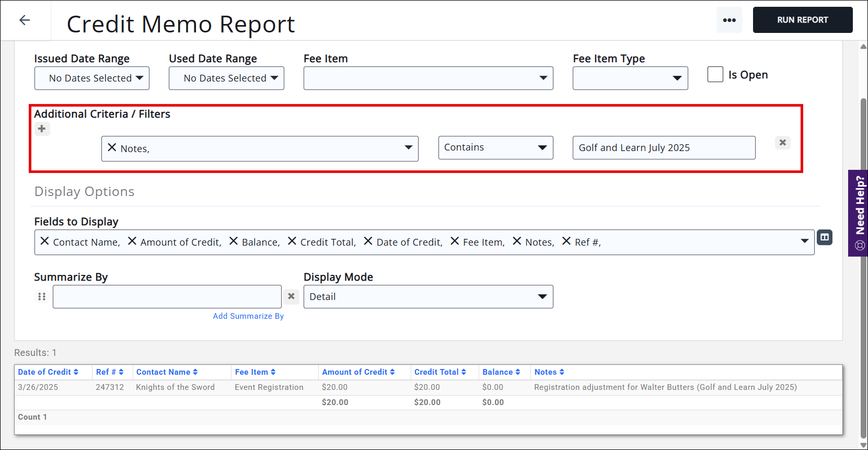Viewport: 868px width, 450px height.
Task: Remove the Notes filter row
Action: click(782, 143)
